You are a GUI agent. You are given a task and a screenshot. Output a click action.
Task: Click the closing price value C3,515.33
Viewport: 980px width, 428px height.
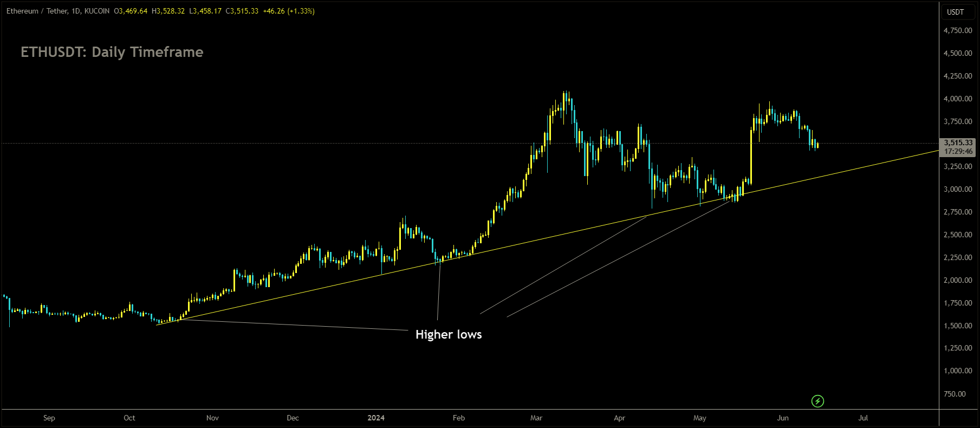[x=242, y=11]
